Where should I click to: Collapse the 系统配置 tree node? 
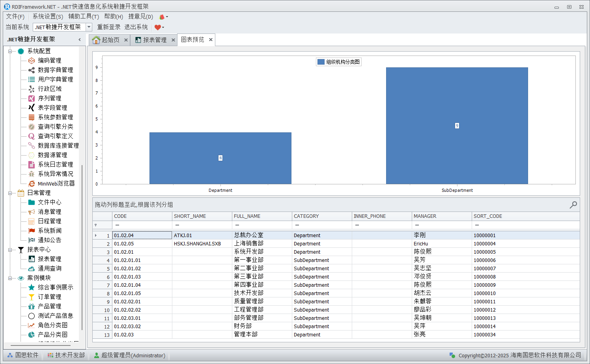click(x=10, y=51)
